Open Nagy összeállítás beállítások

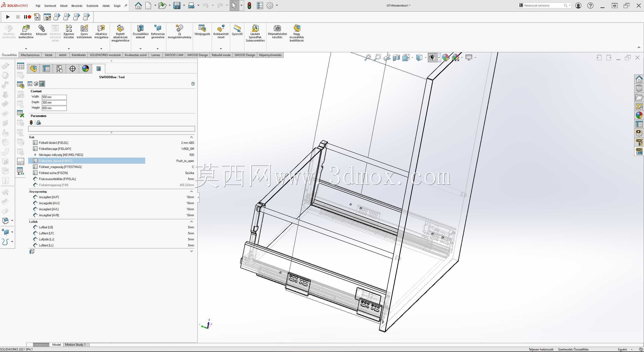297,33
